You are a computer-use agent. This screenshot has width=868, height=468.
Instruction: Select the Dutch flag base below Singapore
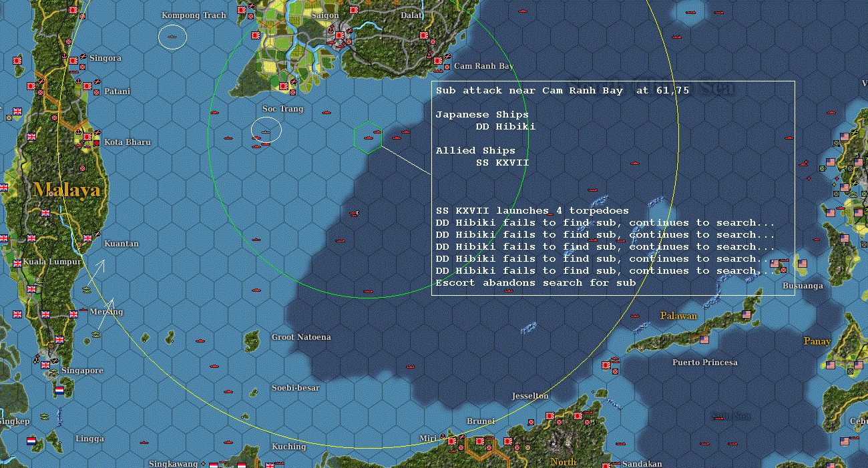pyautogui.click(x=59, y=389)
